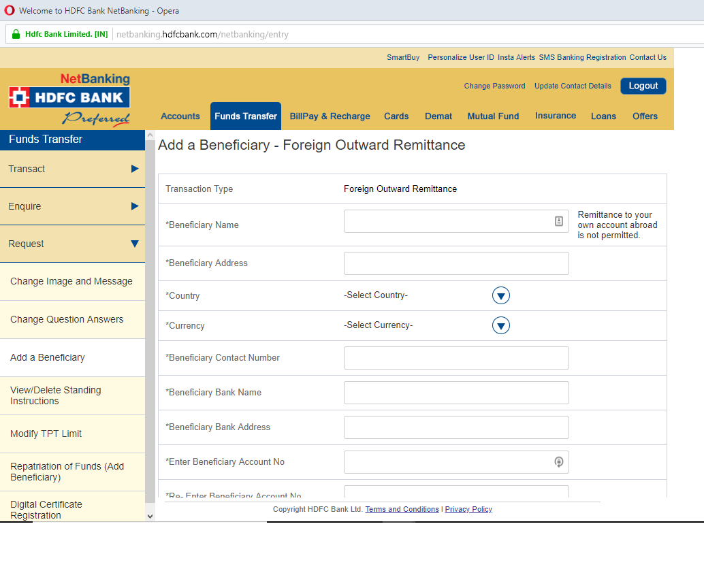704x588 pixels.
Task: Open Terms and Conditions link
Action: tap(402, 509)
